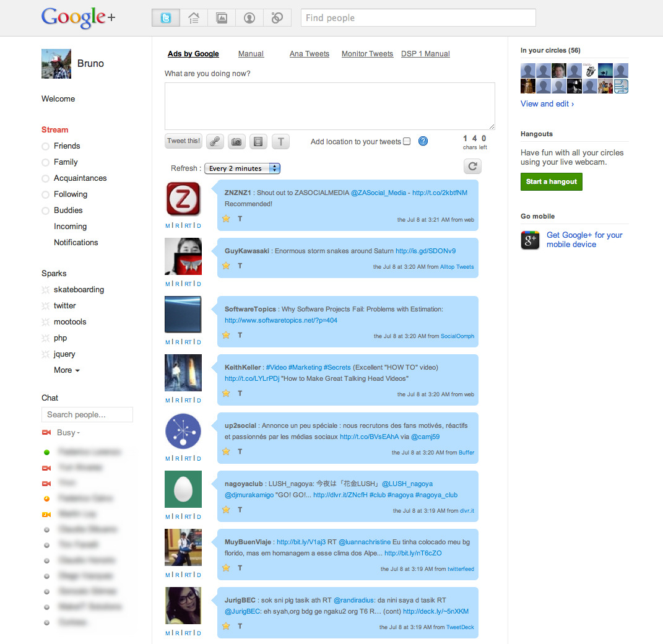Star the ZNZNZ1 tweet as favorite
Image resolution: width=663 pixels, height=644 pixels.
225,219
